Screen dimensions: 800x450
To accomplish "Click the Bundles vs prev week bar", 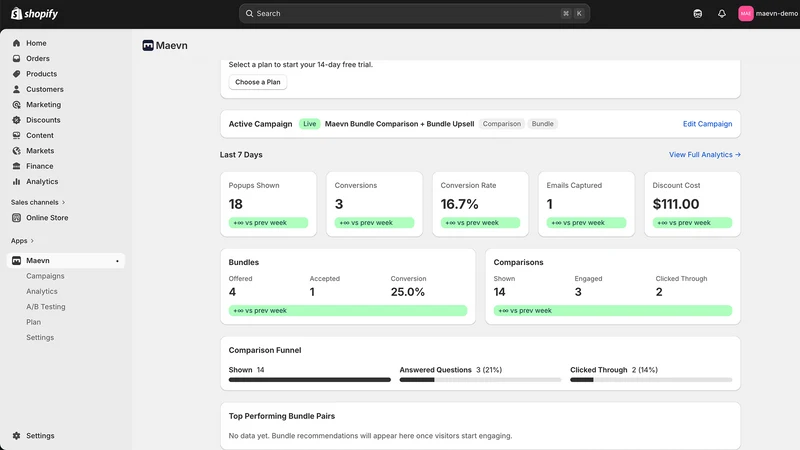I will [x=348, y=311].
